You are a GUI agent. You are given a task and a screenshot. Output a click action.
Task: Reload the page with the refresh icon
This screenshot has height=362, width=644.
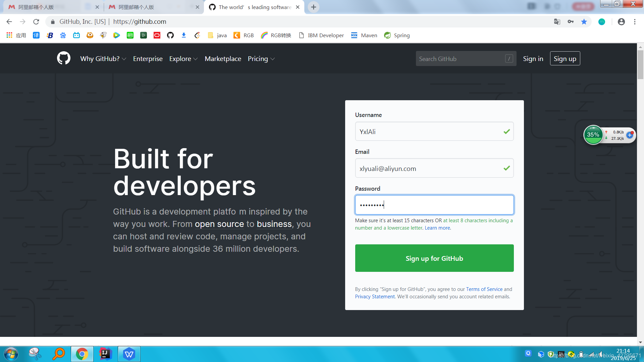[x=36, y=22]
